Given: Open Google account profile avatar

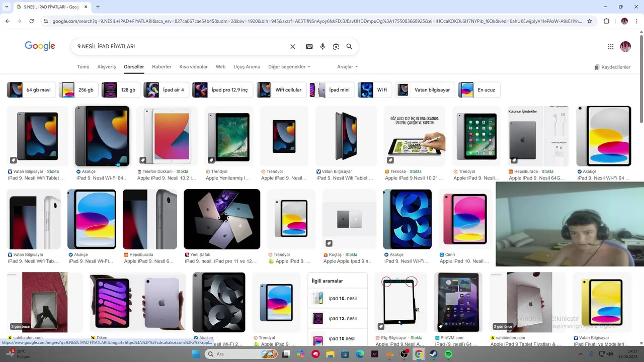Looking at the screenshot, I should [x=625, y=46].
